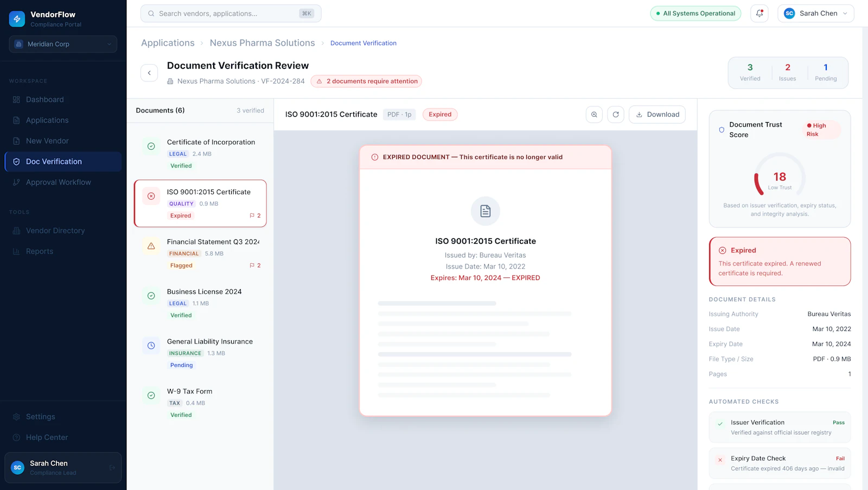Select Business License 2024 document
This screenshot has height=490, width=868.
coord(200,303)
